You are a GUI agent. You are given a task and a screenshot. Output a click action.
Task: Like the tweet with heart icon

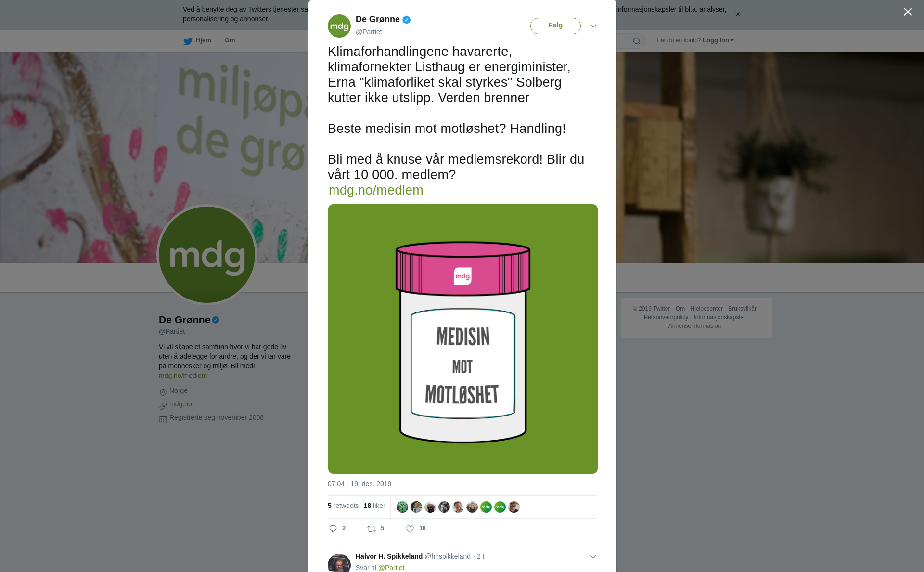pyautogui.click(x=410, y=529)
